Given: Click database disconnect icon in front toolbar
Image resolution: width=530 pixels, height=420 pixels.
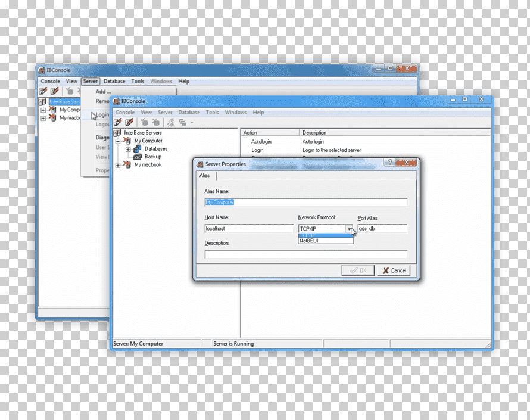Looking at the screenshot, I should (x=155, y=122).
